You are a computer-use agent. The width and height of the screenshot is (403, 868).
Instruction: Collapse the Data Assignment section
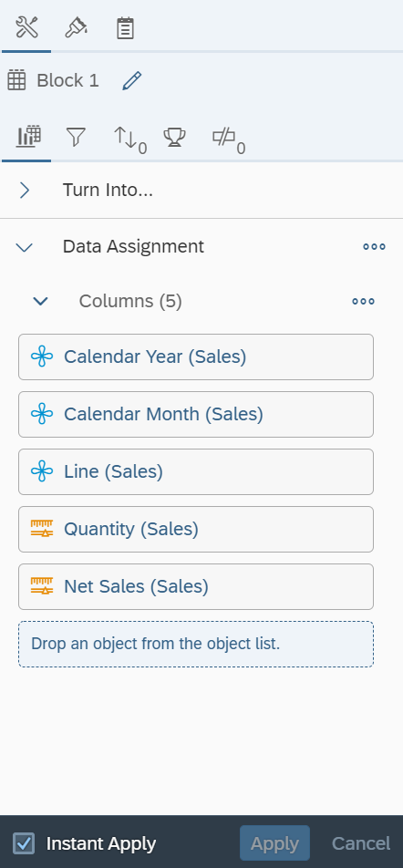click(x=25, y=247)
